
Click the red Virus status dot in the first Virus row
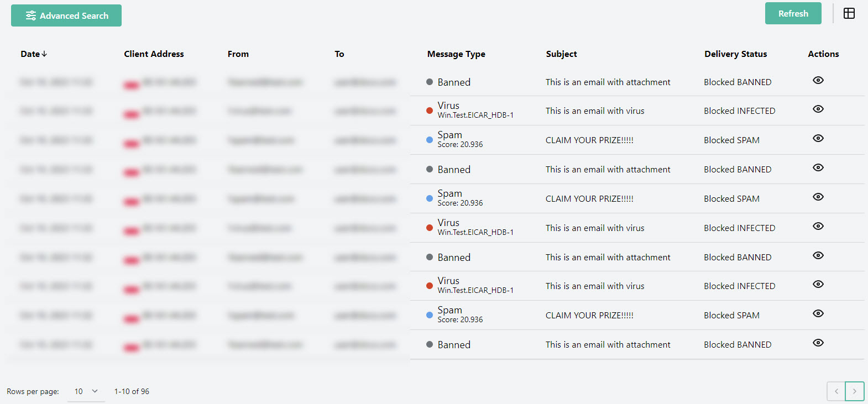(x=430, y=111)
